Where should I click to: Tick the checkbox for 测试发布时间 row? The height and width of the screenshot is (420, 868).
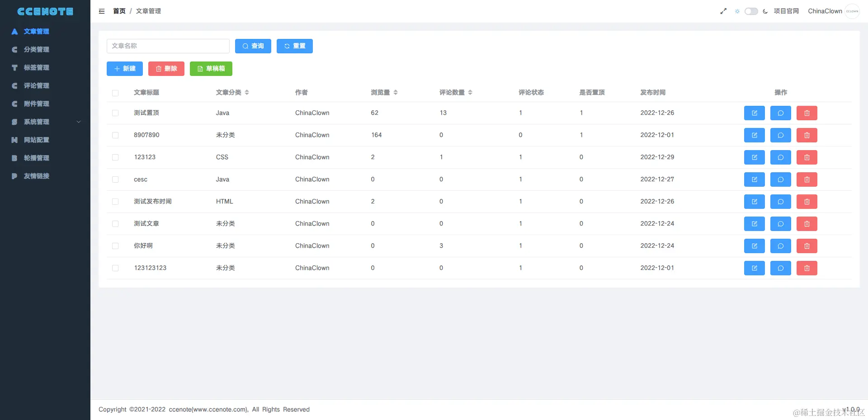(x=115, y=202)
